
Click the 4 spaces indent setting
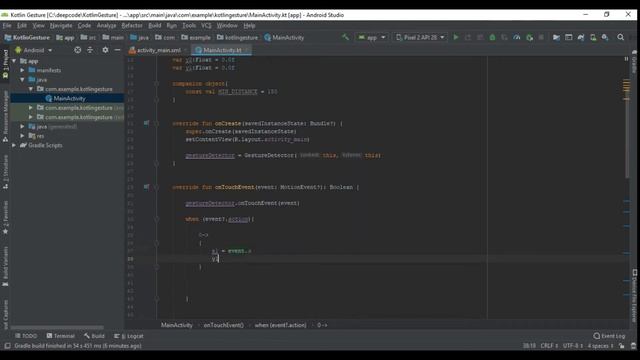tap(600, 346)
